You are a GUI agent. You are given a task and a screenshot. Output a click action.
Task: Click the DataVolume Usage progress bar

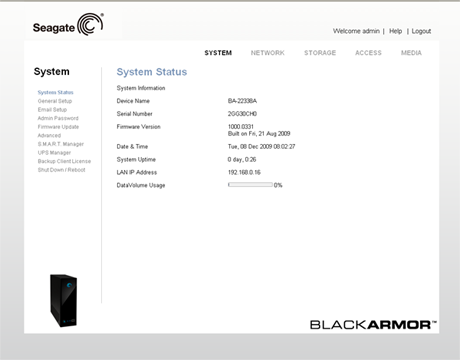pos(250,185)
